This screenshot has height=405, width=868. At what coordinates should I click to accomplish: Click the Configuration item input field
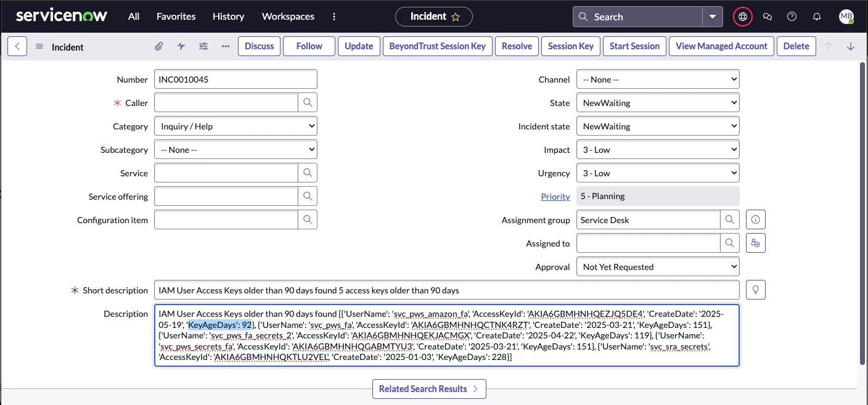[226, 219]
